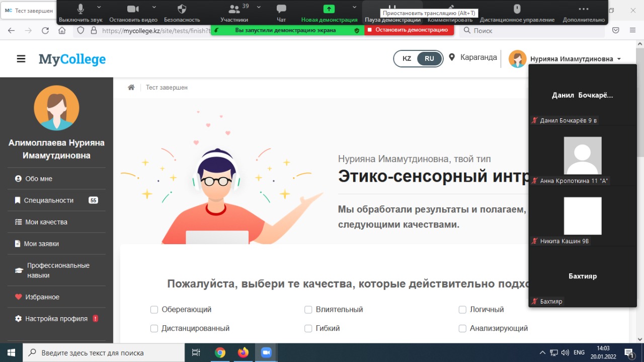Click the red Остановить демонстрацию button

409,30
